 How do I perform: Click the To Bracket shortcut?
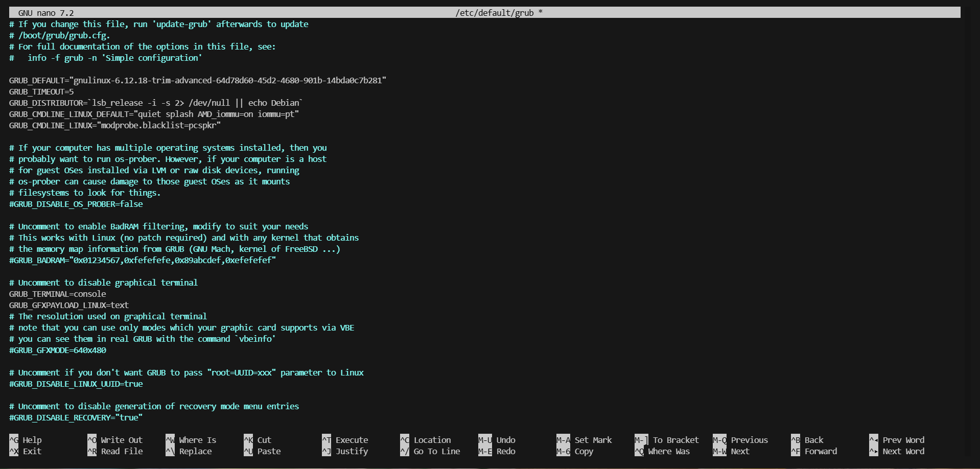[667, 440]
